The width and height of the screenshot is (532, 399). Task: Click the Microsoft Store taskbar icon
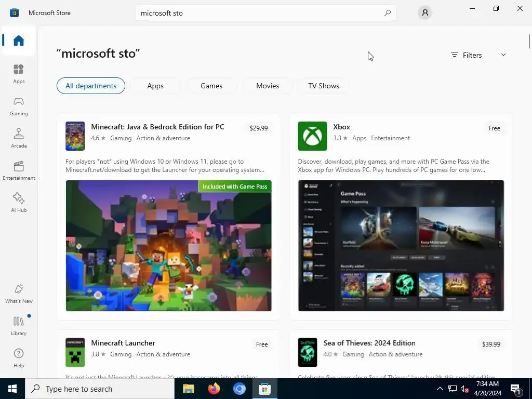click(264, 389)
